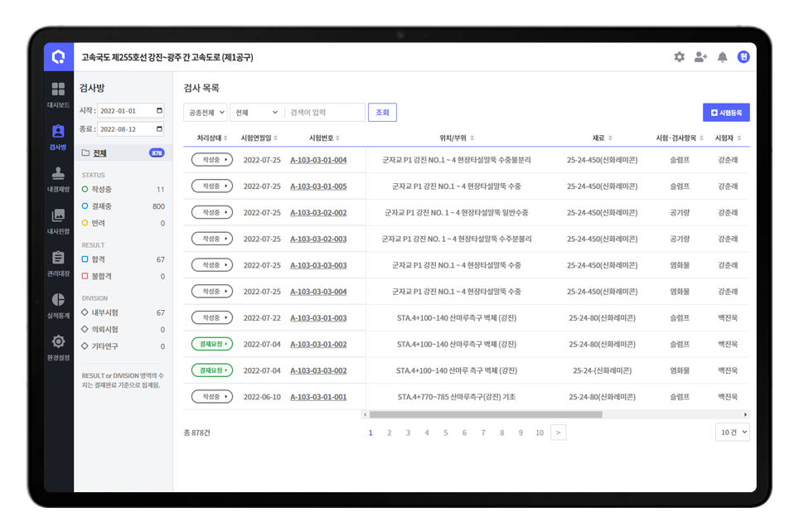The height and width of the screenshot is (532, 799).
Task: Click the horizontal table scrollbar
Action: point(485,414)
